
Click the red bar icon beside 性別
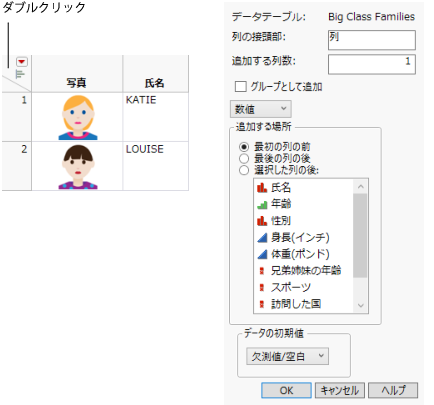point(262,221)
